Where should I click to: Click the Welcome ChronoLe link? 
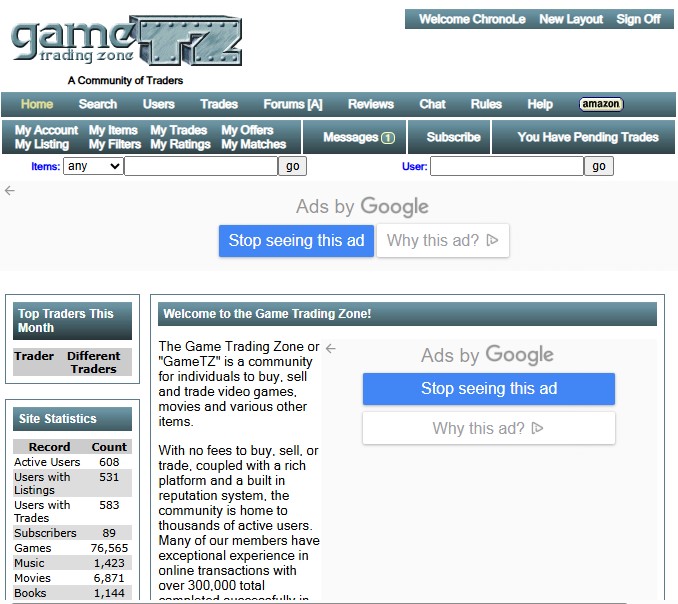click(472, 19)
